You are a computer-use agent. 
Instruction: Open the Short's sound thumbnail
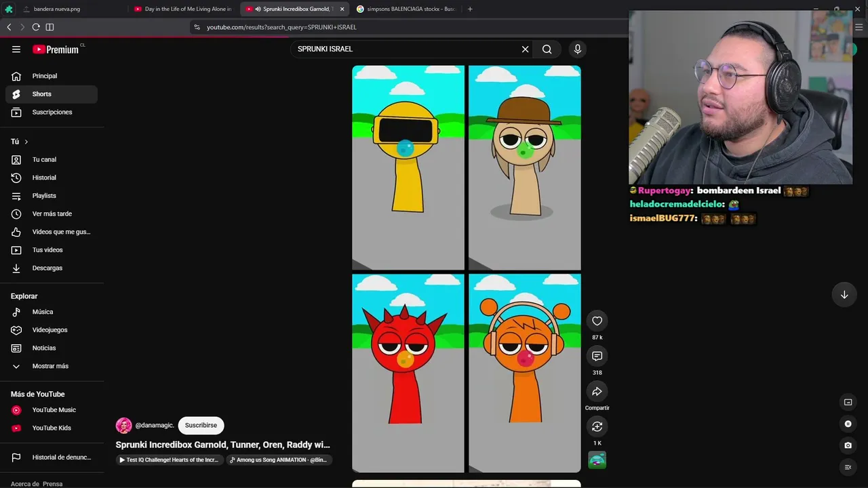(x=597, y=460)
